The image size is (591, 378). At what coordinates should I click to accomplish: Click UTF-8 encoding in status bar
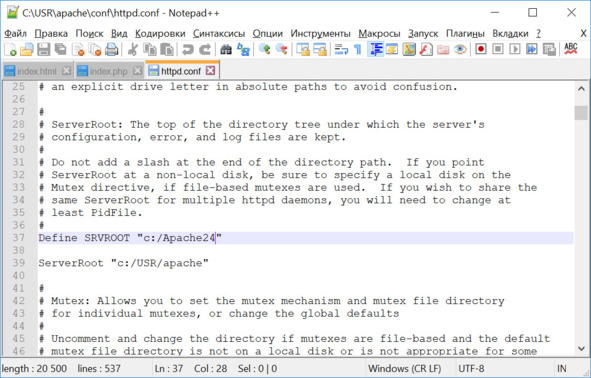pyautogui.click(x=471, y=368)
